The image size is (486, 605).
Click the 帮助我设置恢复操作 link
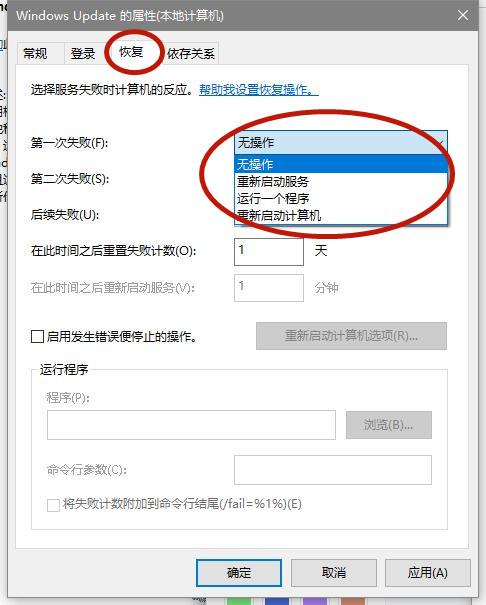pos(259,90)
